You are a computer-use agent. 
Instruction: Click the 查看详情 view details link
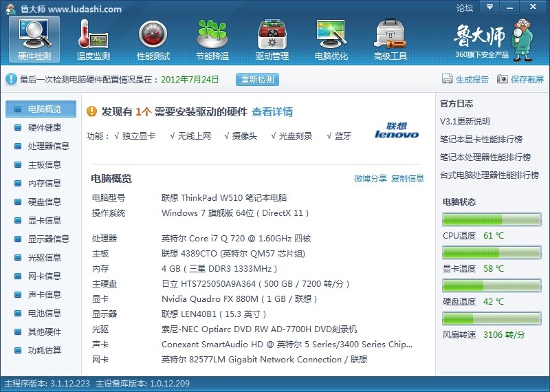pos(272,111)
